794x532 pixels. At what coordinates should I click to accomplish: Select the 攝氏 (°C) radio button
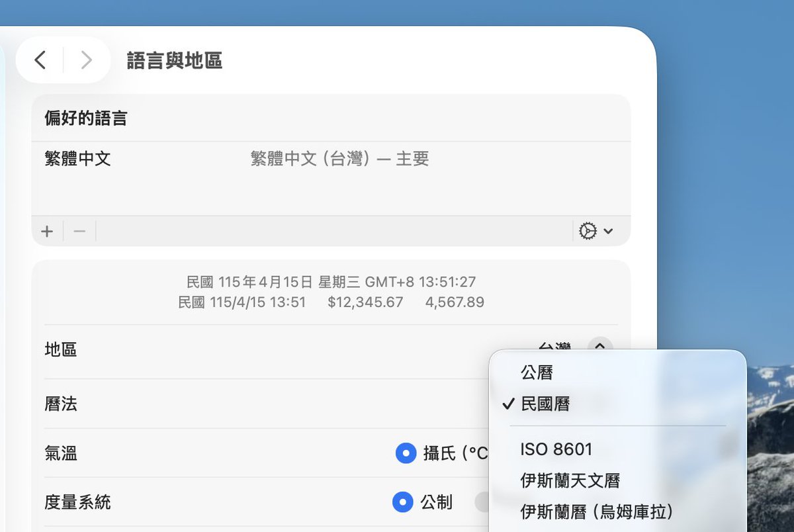point(406,453)
